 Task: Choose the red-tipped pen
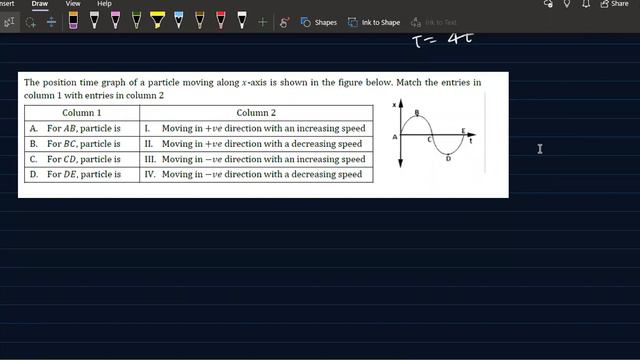click(x=221, y=20)
